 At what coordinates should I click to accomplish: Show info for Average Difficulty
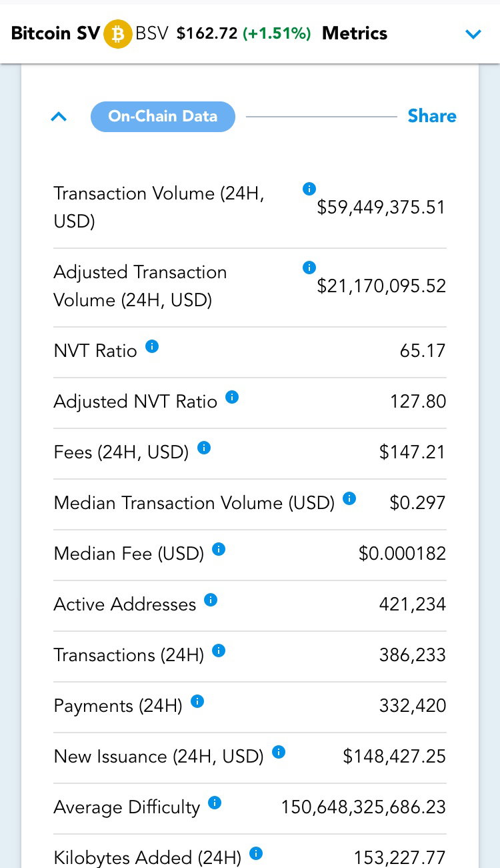click(215, 803)
